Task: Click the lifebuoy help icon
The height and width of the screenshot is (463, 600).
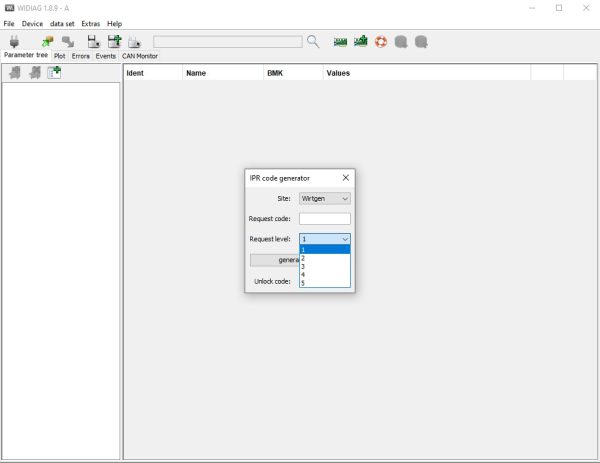Action: [x=381, y=41]
